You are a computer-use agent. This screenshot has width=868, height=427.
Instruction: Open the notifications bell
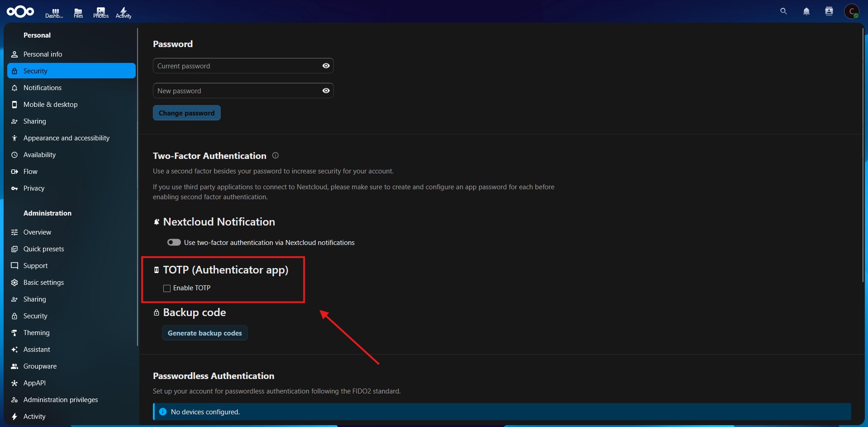coord(806,11)
